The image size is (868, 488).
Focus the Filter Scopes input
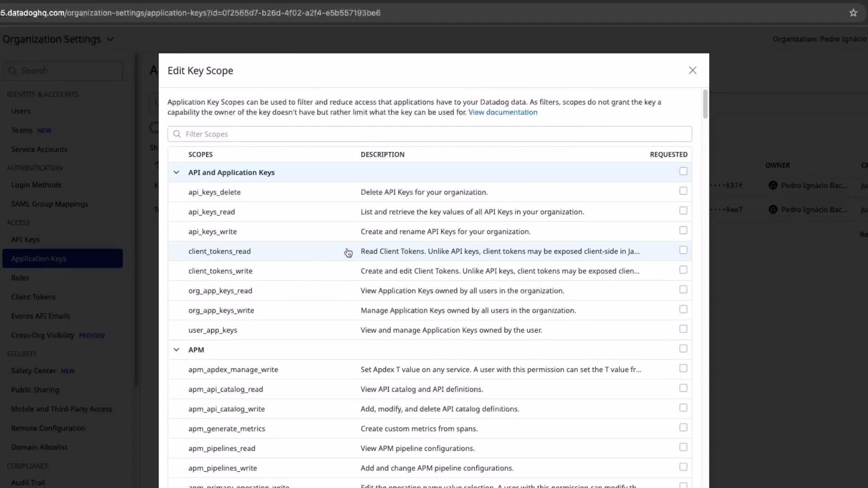[x=429, y=134]
